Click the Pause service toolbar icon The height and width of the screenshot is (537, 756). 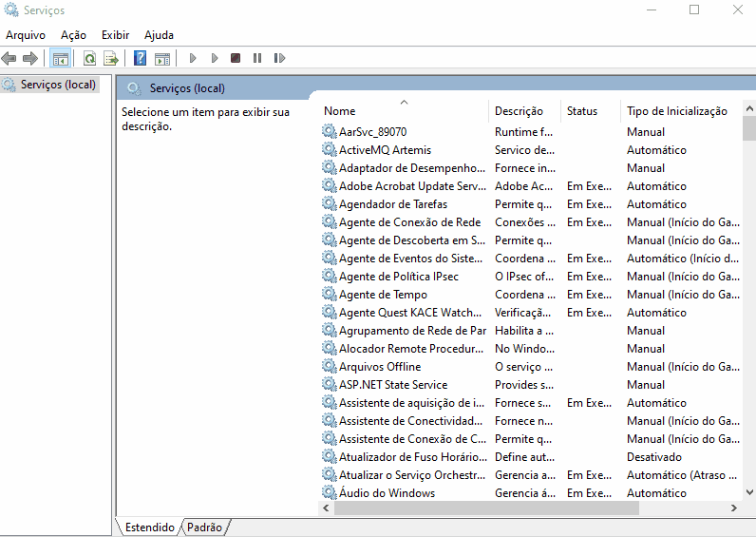click(x=257, y=58)
